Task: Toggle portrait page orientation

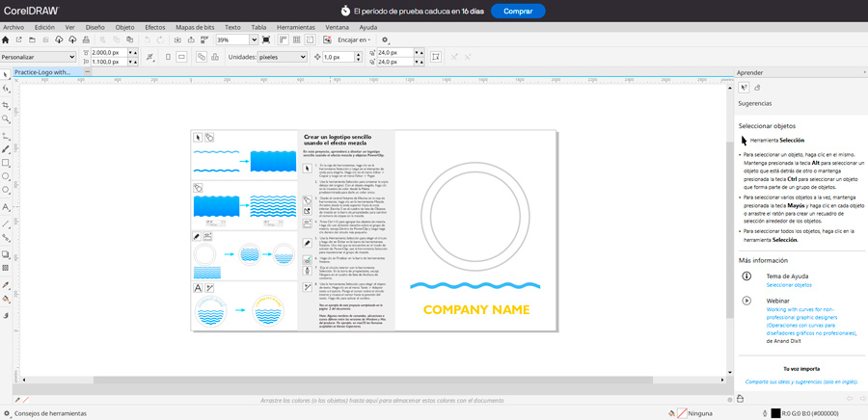Action: click(x=168, y=57)
